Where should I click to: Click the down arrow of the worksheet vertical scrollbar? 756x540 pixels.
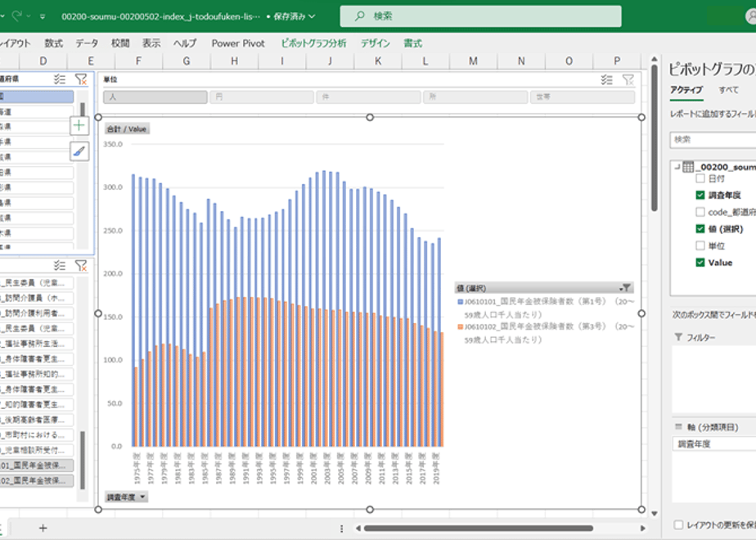click(655, 514)
